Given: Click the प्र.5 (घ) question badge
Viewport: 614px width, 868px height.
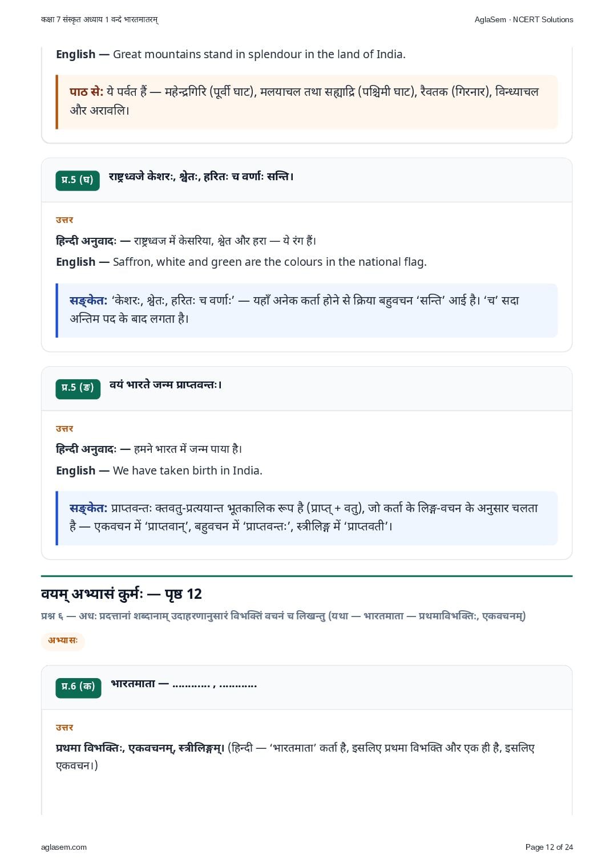Looking at the screenshot, I should (x=78, y=180).
